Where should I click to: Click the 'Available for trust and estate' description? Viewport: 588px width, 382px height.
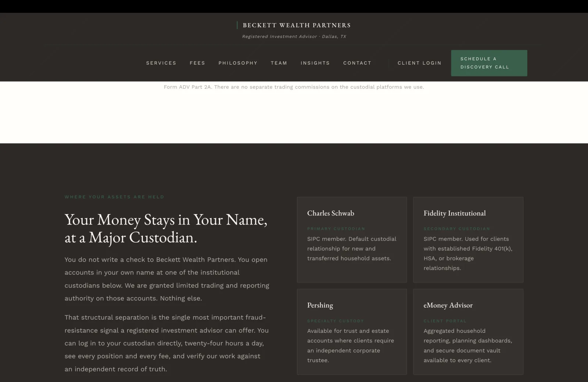pyautogui.click(x=351, y=346)
